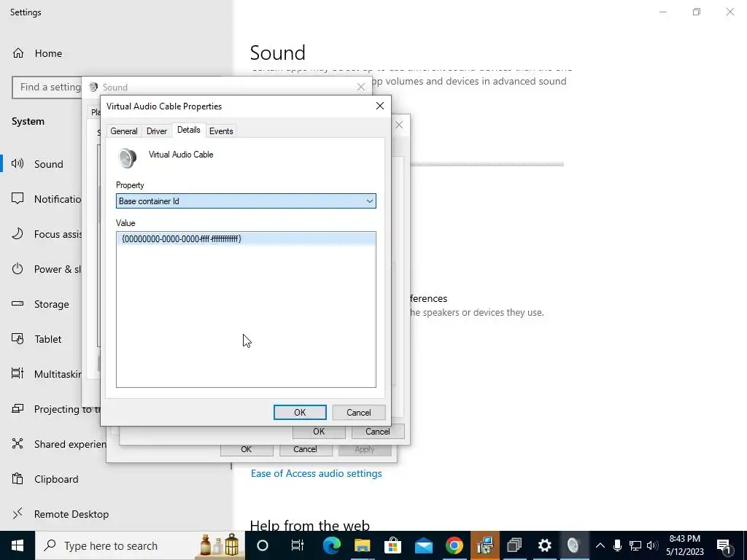Screen dimensions: 747x560
Task: Open the Action Center notifications
Action: pyautogui.click(x=724, y=545)
